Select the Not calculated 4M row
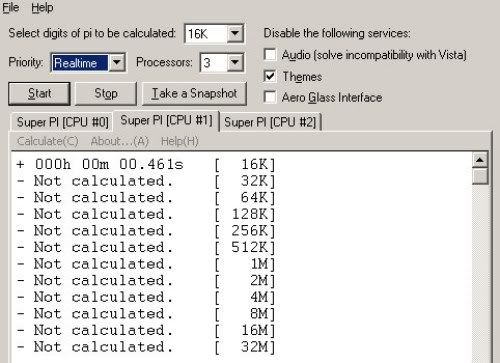500x363 pixels. coord(146,297)
